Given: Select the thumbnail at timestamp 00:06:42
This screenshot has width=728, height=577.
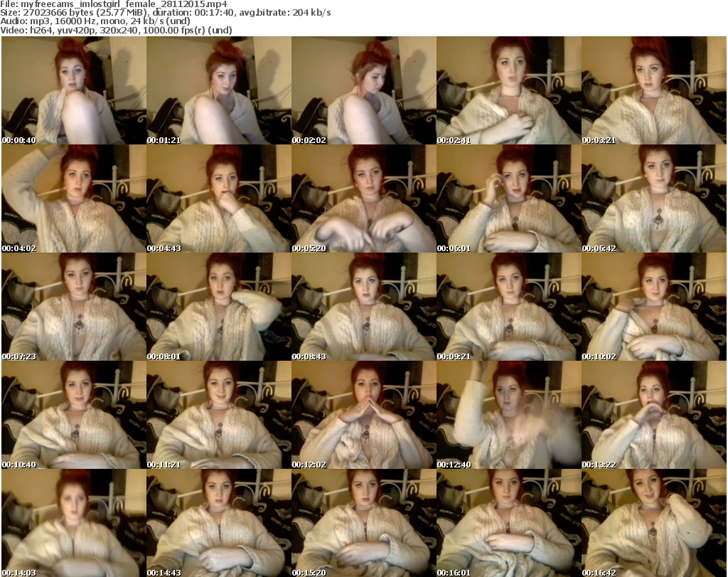Looking at the screenshot, I should 654,198.
